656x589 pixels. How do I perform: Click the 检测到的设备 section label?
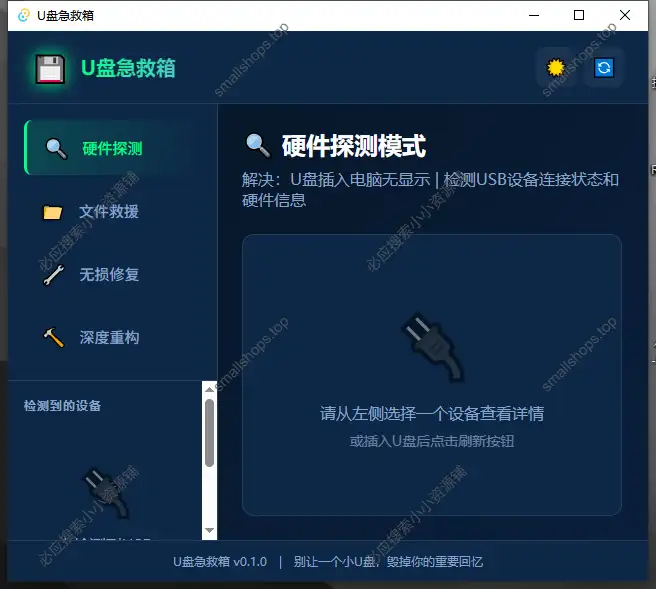tap(62, 406)
